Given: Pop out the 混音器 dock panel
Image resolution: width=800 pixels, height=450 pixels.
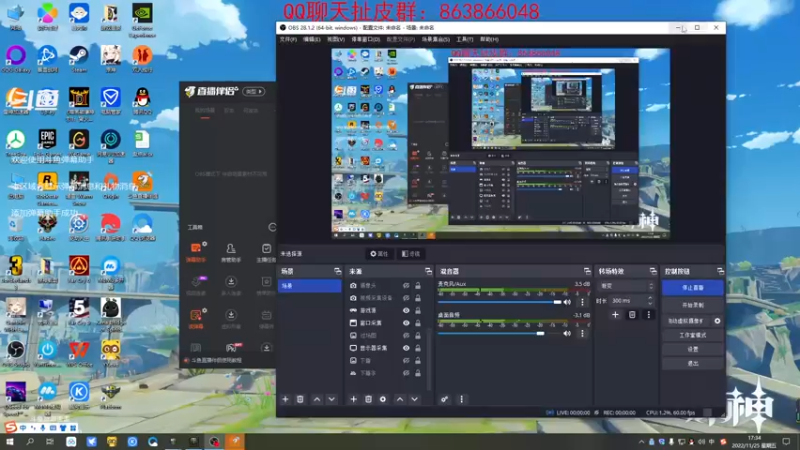Looking at the screenshot, I should [587, 271].
